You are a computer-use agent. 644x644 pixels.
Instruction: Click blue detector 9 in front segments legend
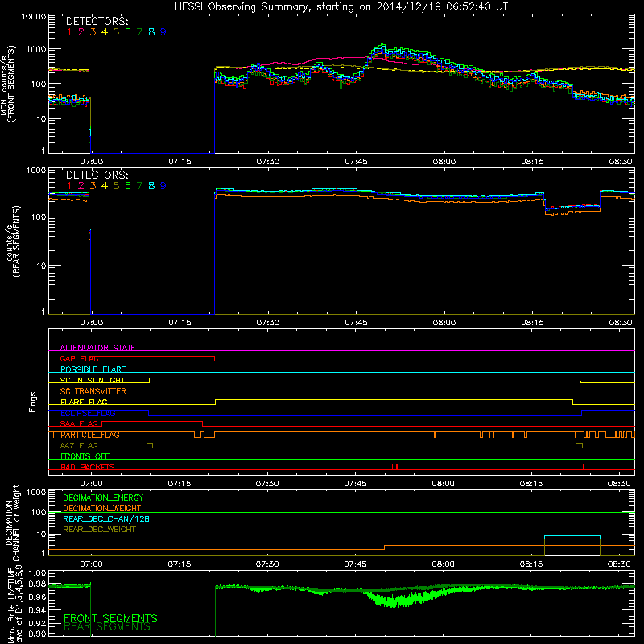(163, 32)
